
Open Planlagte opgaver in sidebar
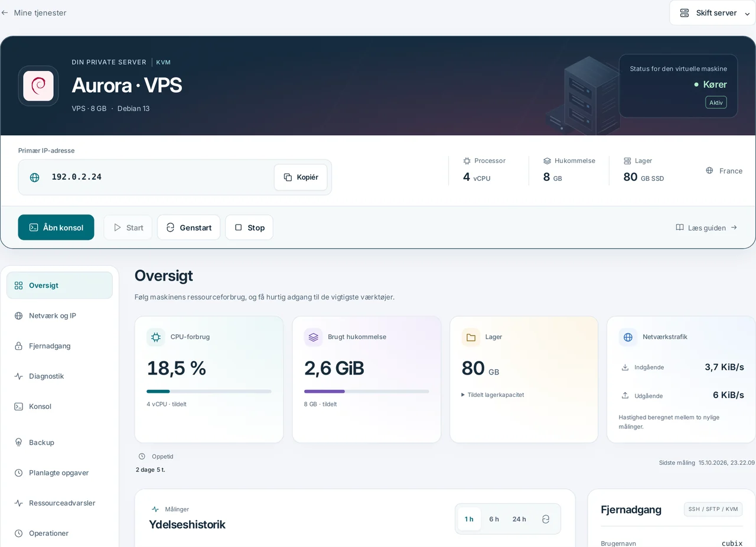(60, 473)
